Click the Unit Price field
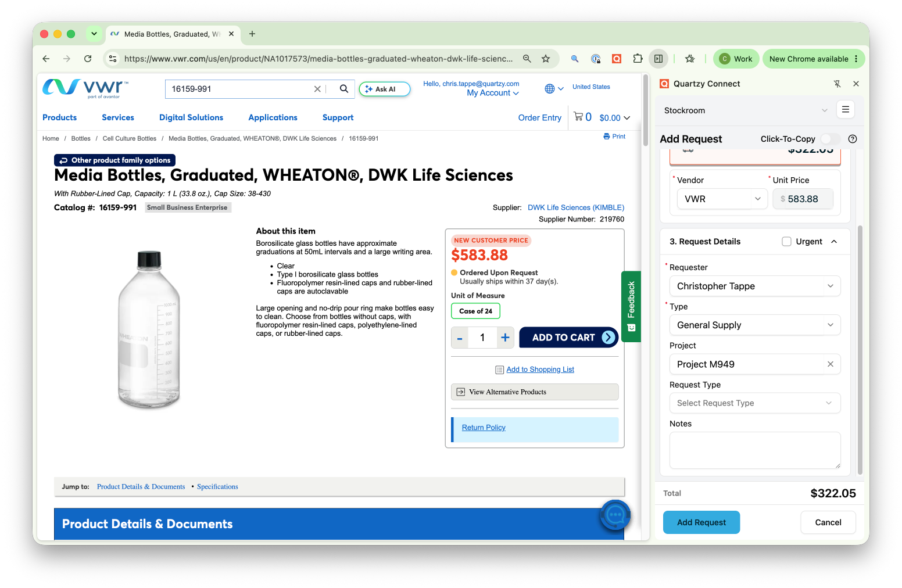Screen dimensions: 902x588 click(803, 199)
